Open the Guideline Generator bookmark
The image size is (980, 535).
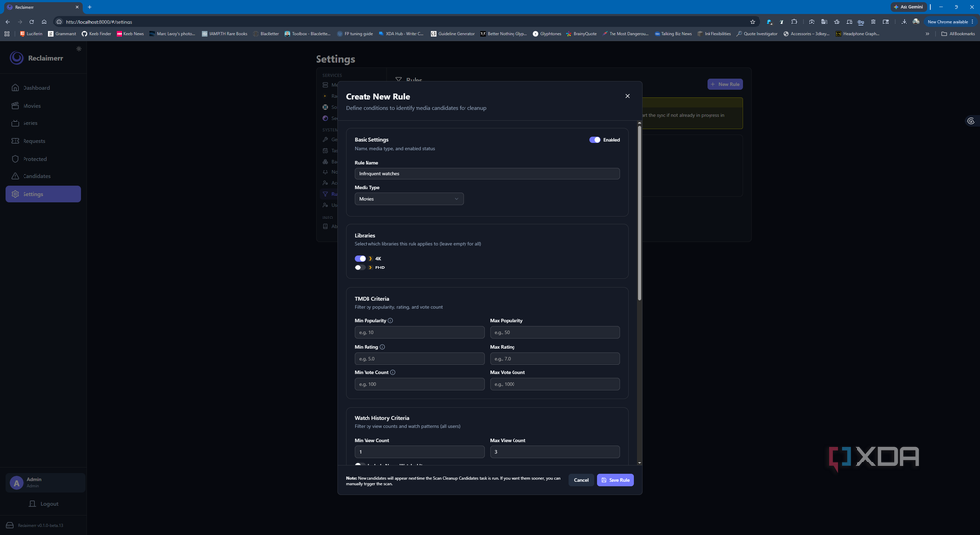(453, 33)
